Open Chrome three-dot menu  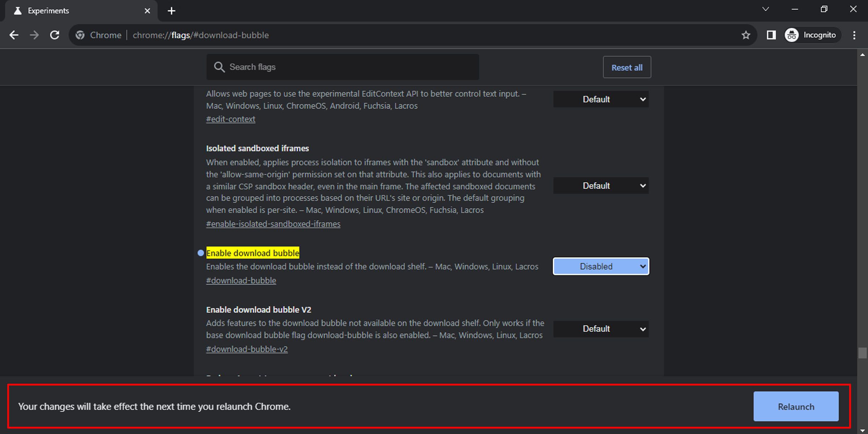pyautogui.click(x=854, y=35)
